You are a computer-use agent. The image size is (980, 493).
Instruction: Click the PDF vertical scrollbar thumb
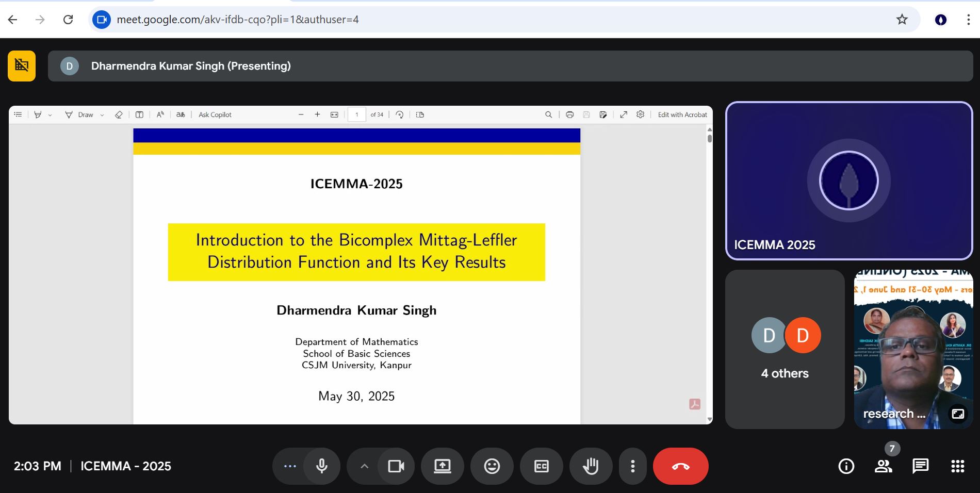point(710,138)
